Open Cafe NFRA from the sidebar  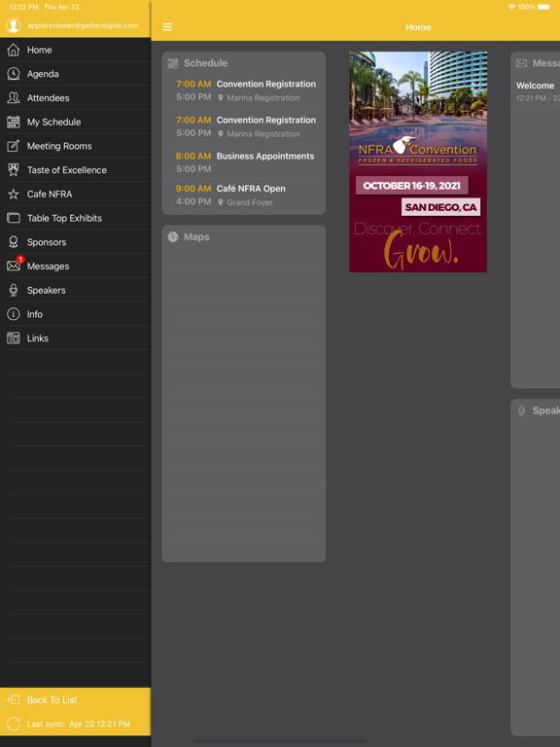pos(75,194)
